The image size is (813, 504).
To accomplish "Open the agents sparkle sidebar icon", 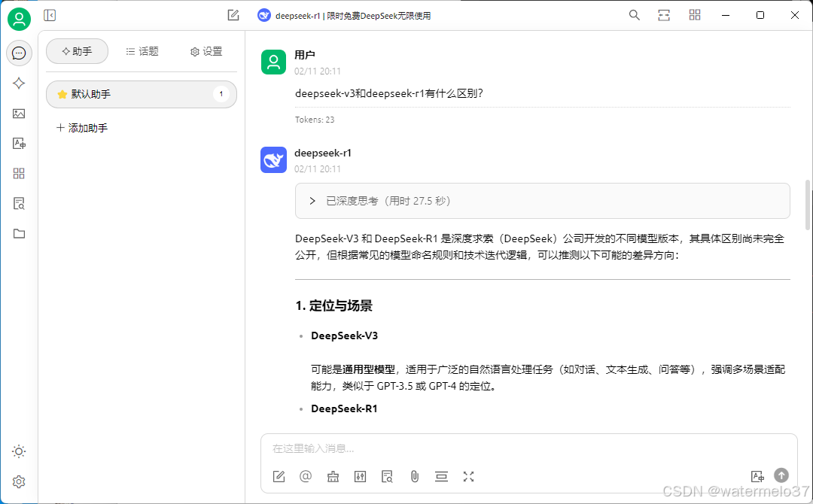I will pos(19,83).
